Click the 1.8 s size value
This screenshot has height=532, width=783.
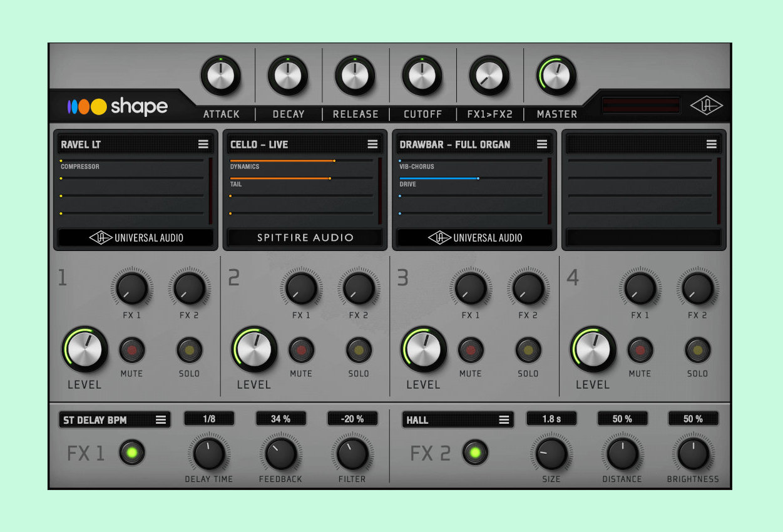551,419
